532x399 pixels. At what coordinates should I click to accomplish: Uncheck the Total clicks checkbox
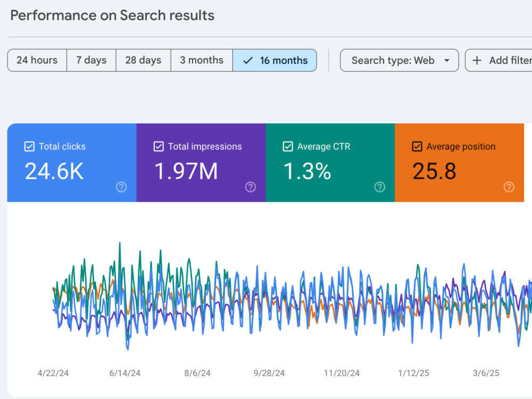(x=29, y=147)
